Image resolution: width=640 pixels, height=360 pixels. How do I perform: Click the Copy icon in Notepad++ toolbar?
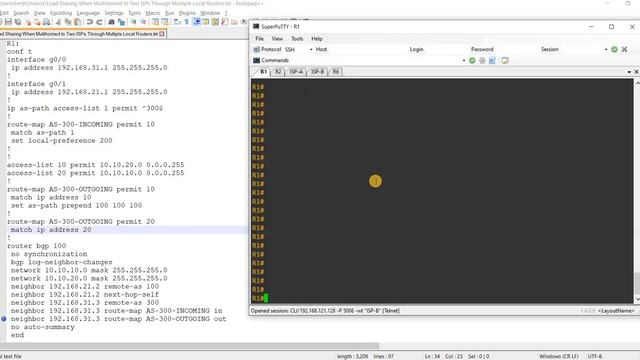pyautogui.click(x=68, y=22)
